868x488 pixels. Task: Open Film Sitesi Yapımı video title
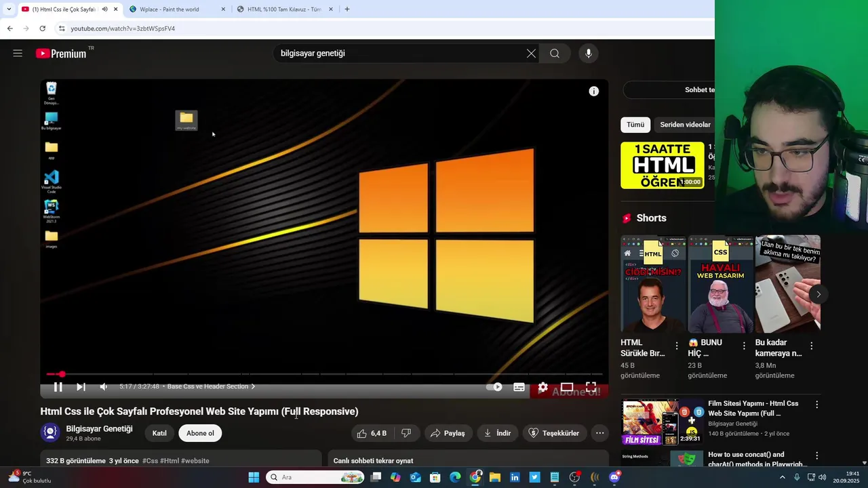753,408
